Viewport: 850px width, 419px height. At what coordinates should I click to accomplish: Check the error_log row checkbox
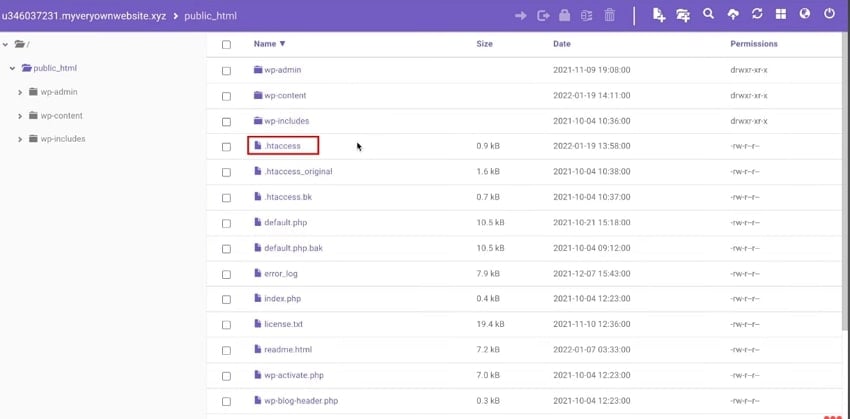click(x=226, y=274)
